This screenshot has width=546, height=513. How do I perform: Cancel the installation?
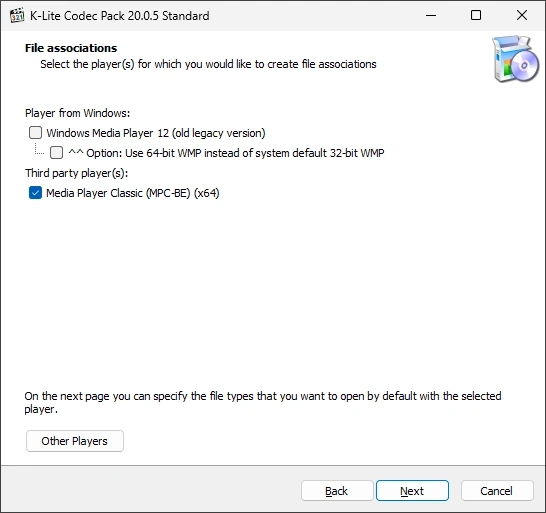click(x=497, y=491)
